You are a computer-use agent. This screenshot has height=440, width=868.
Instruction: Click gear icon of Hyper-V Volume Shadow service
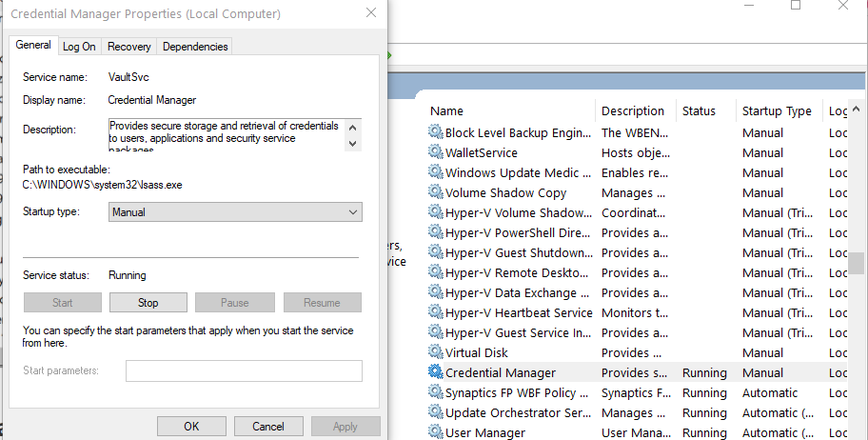tap(436, 211)
